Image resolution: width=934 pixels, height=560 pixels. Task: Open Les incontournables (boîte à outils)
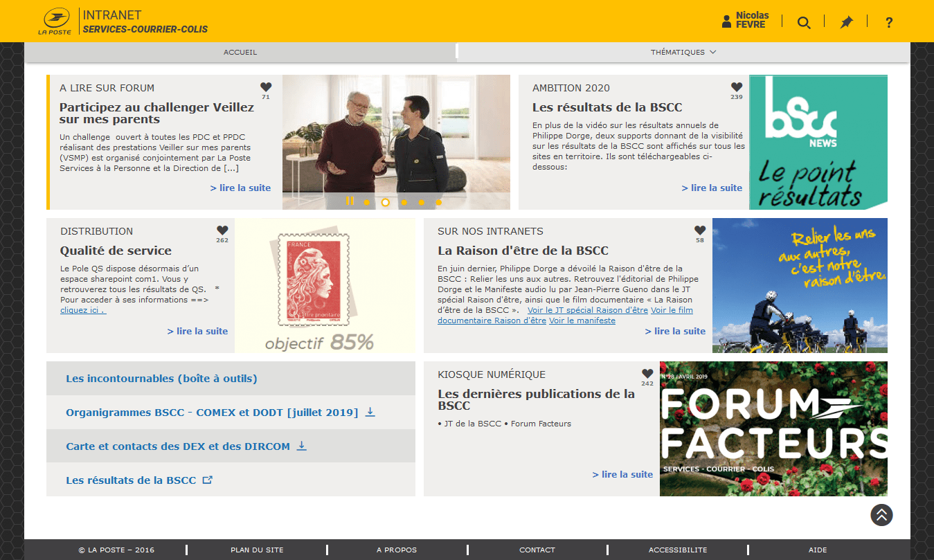click(x=161, y=379)
